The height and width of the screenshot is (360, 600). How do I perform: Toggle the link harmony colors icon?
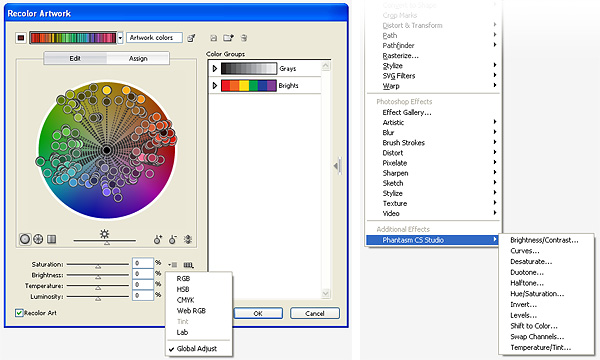click(x=188, y=239)
